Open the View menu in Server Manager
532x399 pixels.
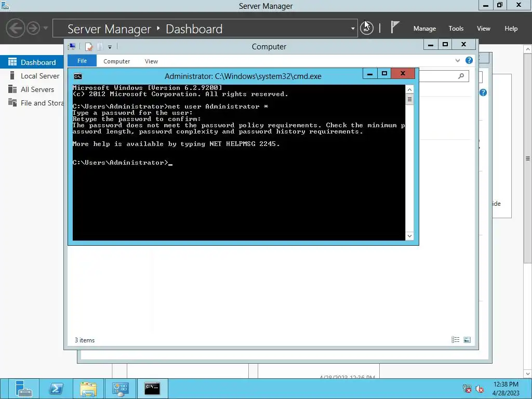coord(484,29)
